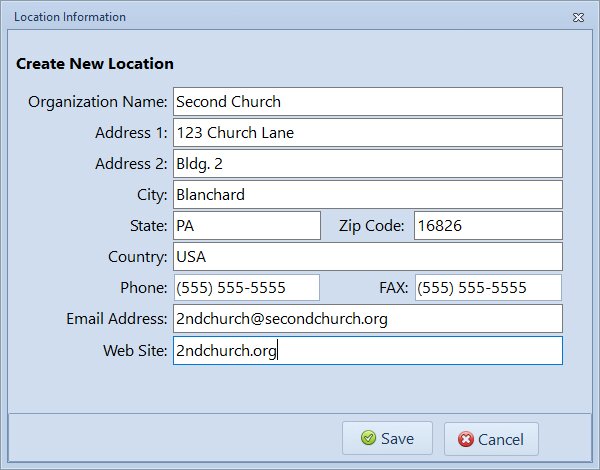Click the Phone number input field
Viewport: 600px width, 470px height.
coord(247,287)
